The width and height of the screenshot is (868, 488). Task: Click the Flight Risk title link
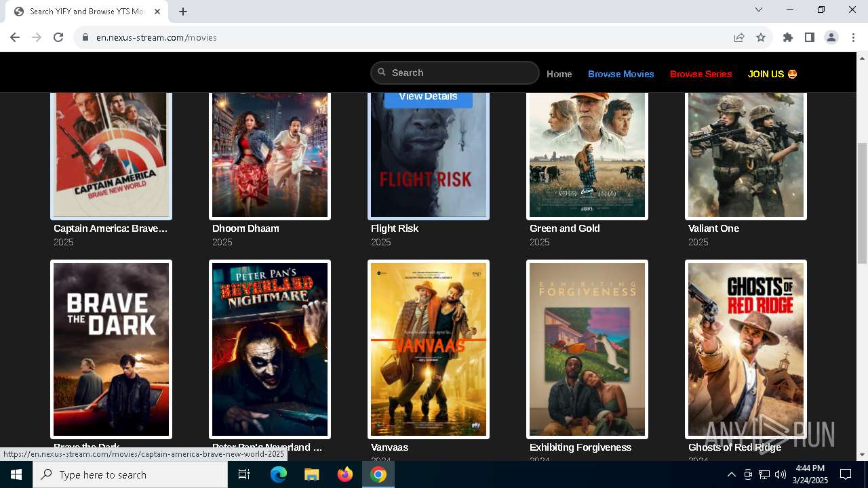pos(395,228)
